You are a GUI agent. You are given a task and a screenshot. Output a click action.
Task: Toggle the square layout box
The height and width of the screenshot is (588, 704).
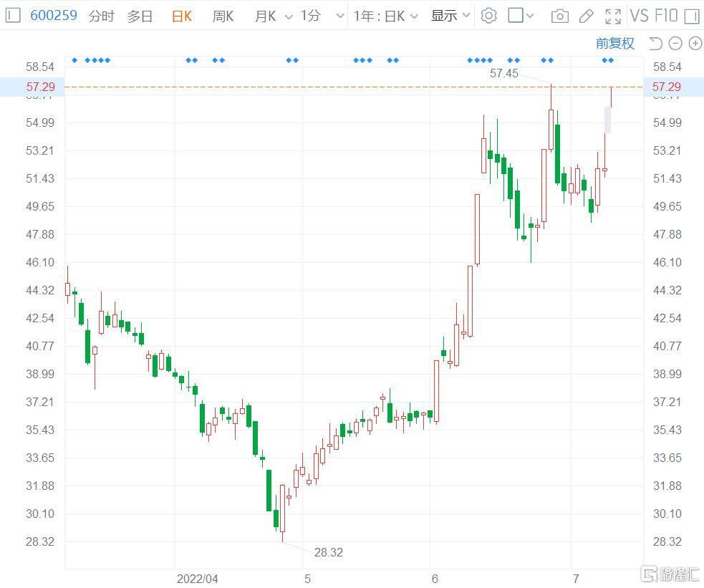(x=516, y=15)
